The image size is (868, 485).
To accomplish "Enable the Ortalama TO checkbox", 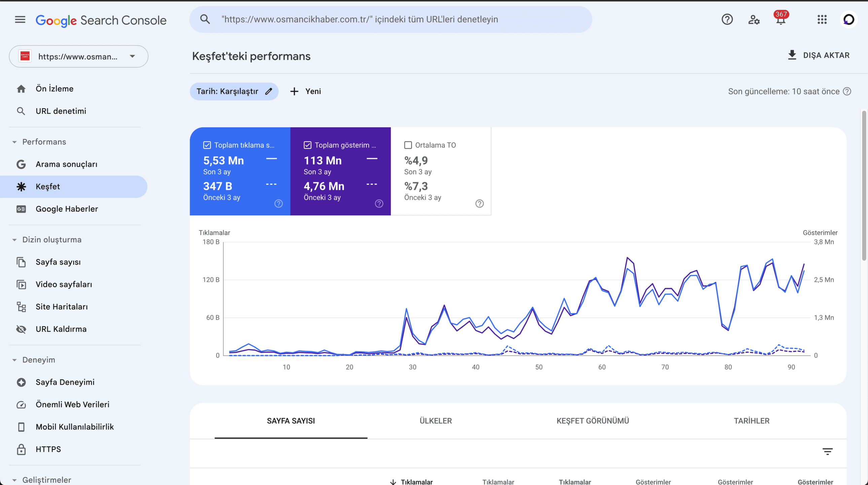I will click(x=408, y=145).
